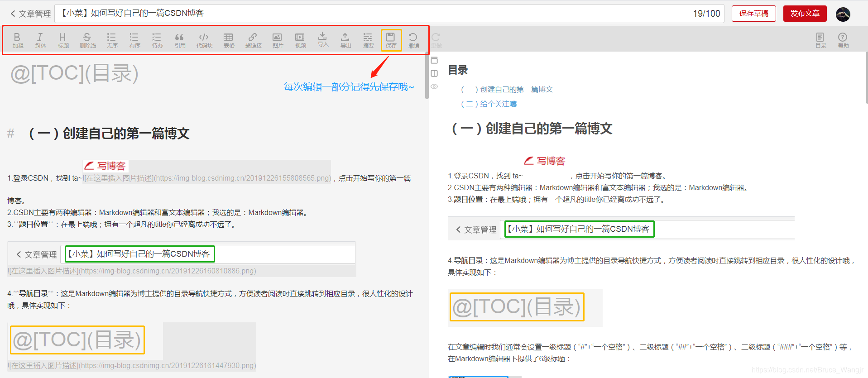
Task: Switch to split two-column layout icon
Action: tap(435, 73)
